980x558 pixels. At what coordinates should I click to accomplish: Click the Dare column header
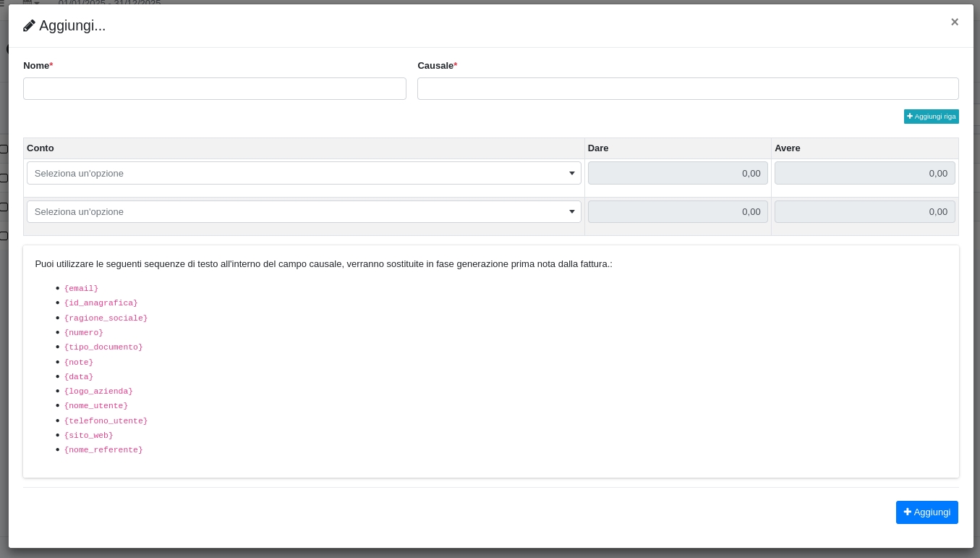(x=598, y=148)
